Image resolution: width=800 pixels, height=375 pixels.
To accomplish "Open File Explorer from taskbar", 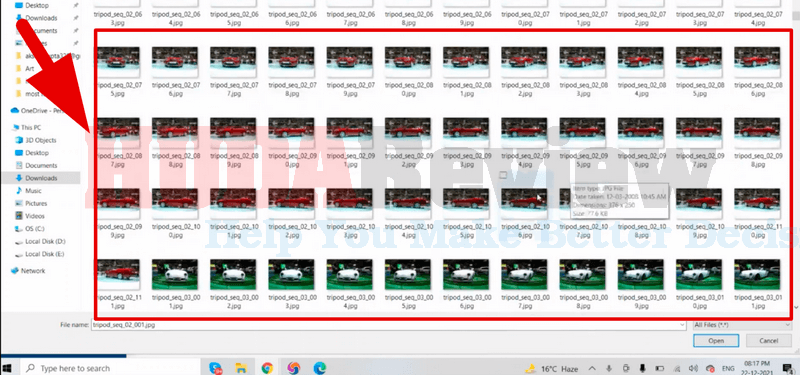I will tap(241, 367).
